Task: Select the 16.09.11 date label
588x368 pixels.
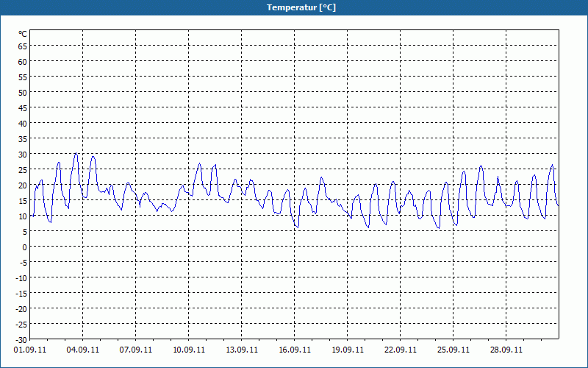Action: point(295,350)
